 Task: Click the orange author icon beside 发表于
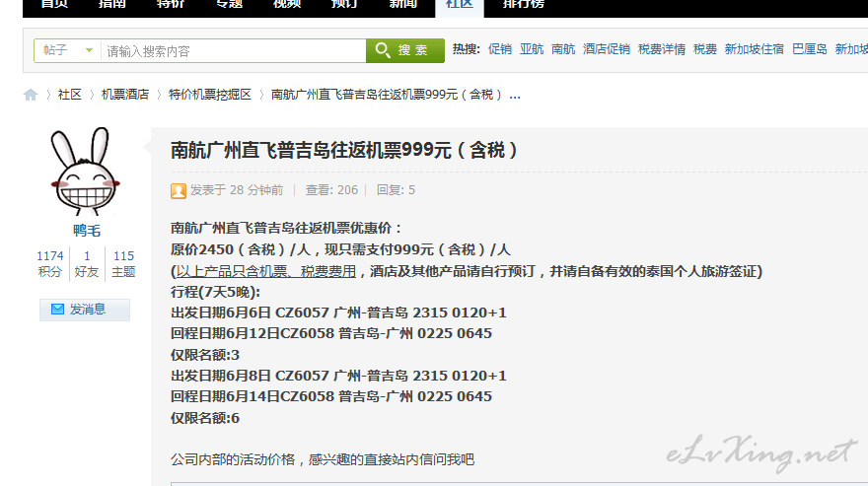click(179, 190)
